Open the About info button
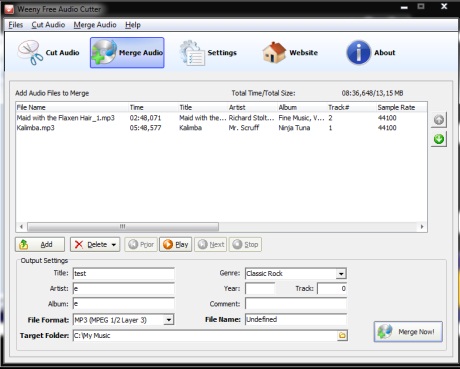 (x=371, y=53)
